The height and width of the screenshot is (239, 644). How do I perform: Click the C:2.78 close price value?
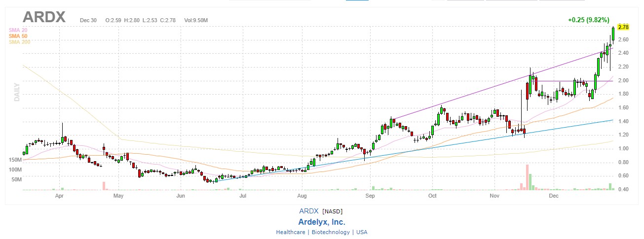point(169,20)
